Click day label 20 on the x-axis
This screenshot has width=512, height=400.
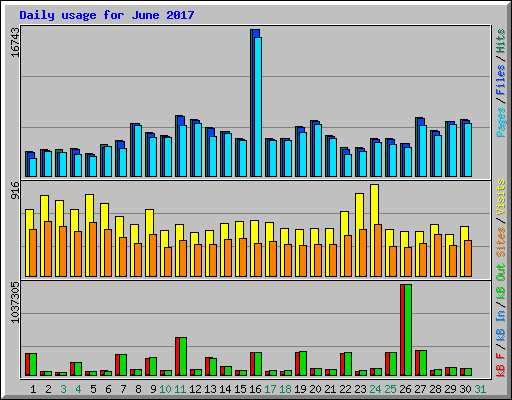click(315, 389)
